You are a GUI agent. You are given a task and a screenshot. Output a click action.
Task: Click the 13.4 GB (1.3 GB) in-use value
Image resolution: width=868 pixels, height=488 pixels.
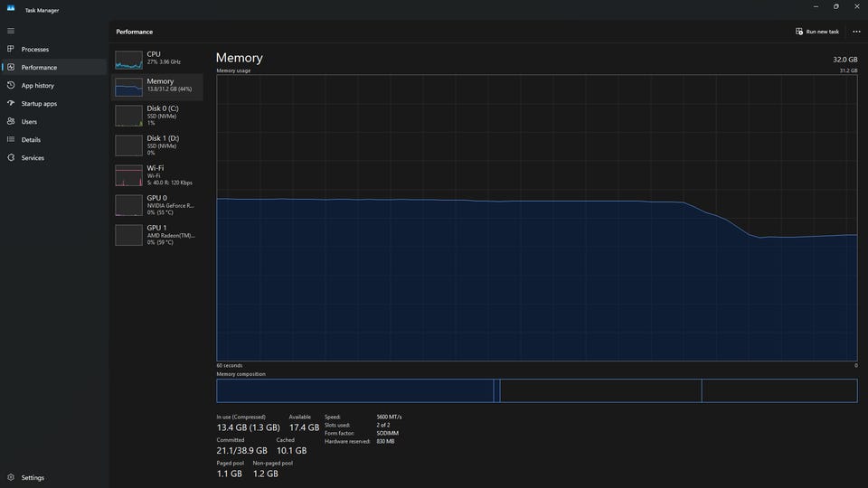[248, 427]
